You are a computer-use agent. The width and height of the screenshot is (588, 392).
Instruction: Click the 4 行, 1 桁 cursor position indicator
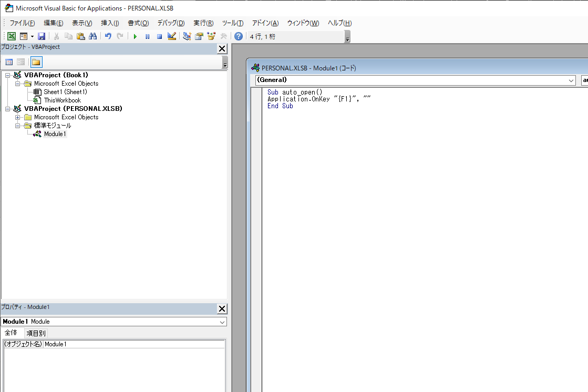click(x=263, y=37)
